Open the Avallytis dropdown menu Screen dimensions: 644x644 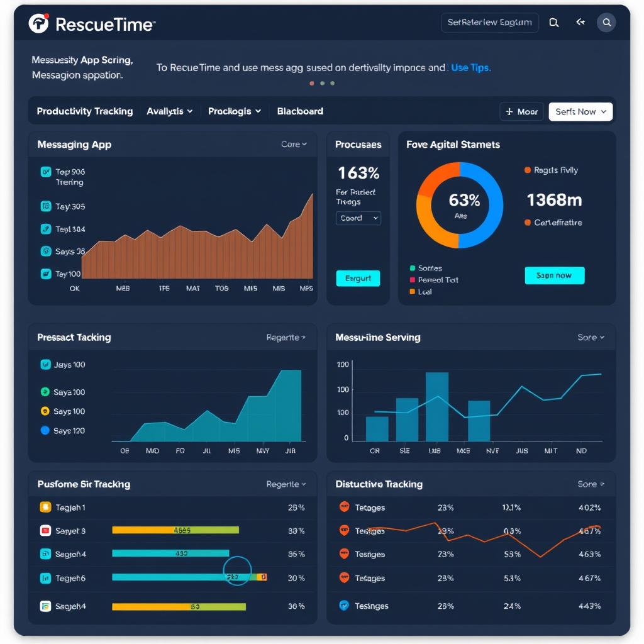pyautogui.click(x=170, y=111)
